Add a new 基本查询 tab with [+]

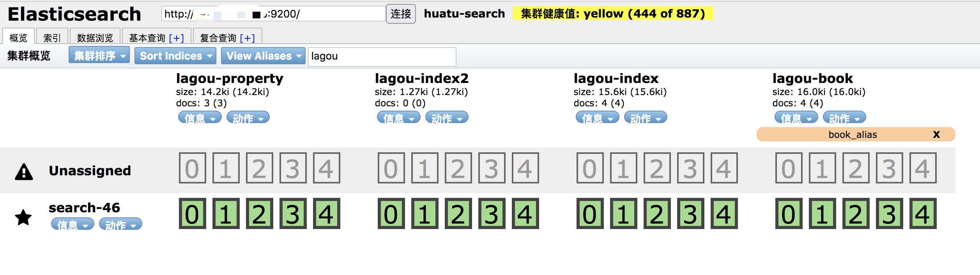tap(176, 38)
